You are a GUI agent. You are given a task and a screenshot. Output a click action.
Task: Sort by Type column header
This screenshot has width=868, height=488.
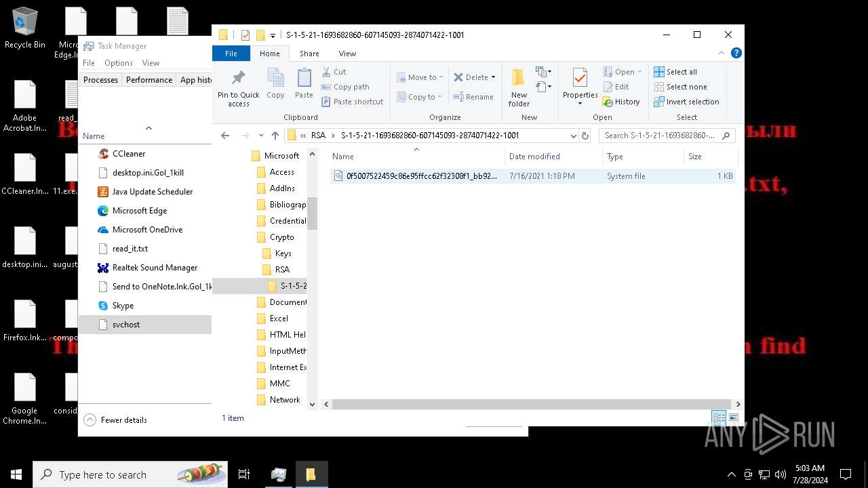(x=644, y=157)
